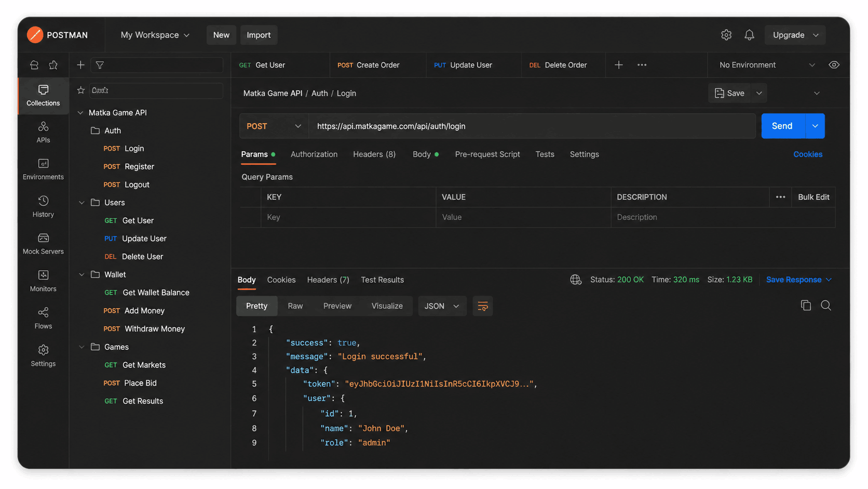Click the query param Value field
The height and width of the screenshot is (489, 868).
click(523, 217)
